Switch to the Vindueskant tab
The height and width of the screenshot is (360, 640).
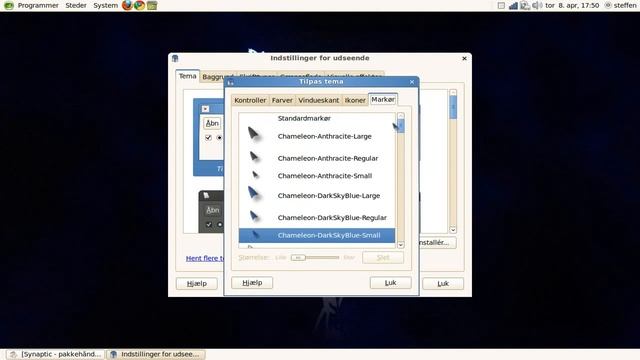(318, 100)
